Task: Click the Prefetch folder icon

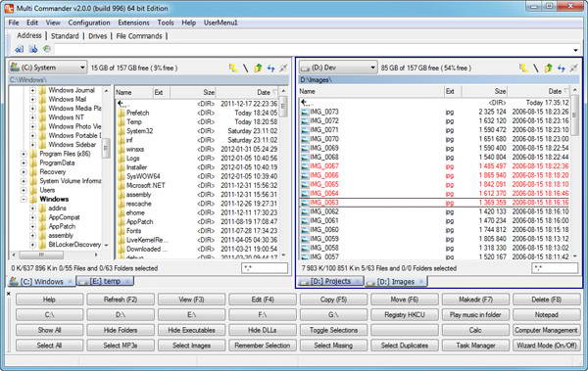Action: click(122, 113)
